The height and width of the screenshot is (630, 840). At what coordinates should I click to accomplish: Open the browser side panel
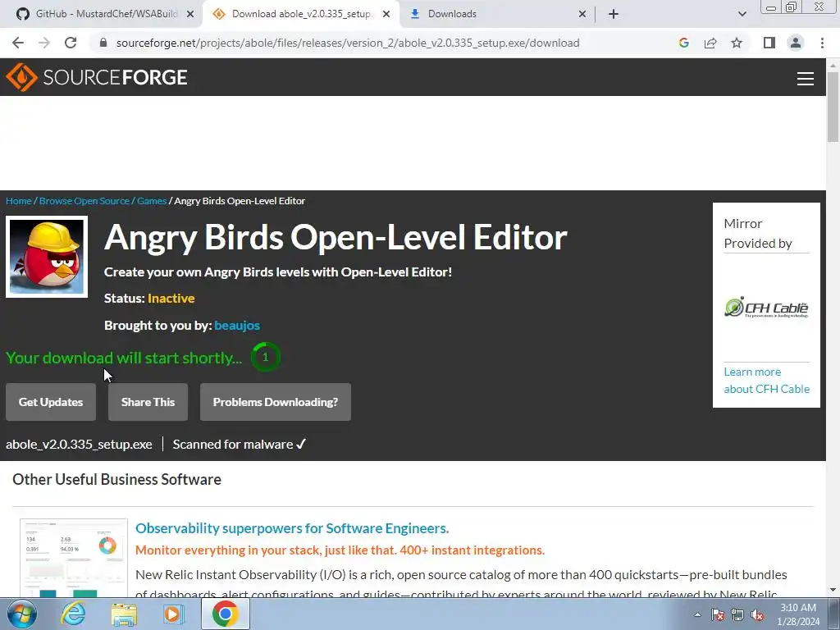(x=769, y=43)
